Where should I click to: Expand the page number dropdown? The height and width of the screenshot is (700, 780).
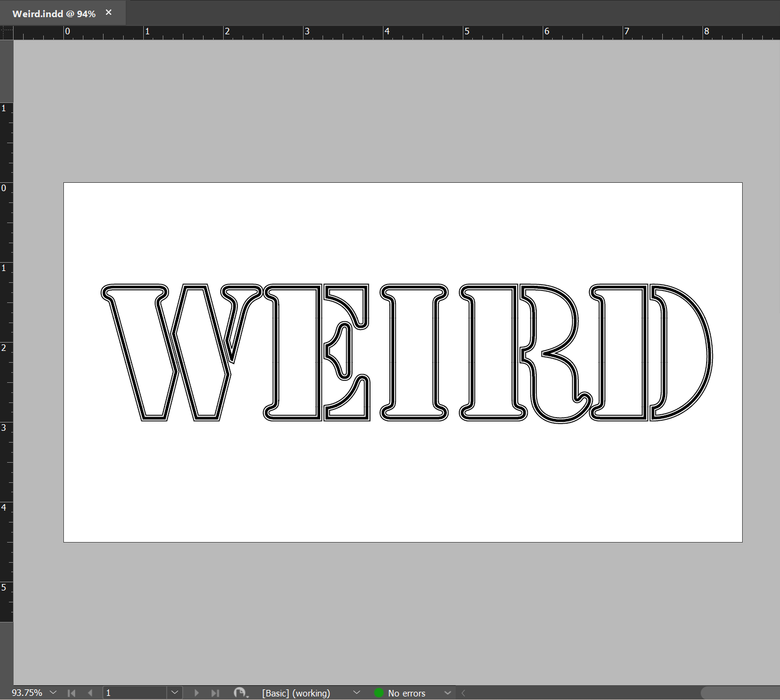175,693
